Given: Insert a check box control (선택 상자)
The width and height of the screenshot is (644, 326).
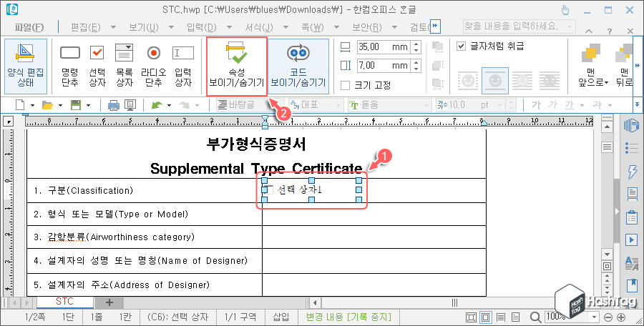Looking at the screenshot, I should [x=97, y=66].
